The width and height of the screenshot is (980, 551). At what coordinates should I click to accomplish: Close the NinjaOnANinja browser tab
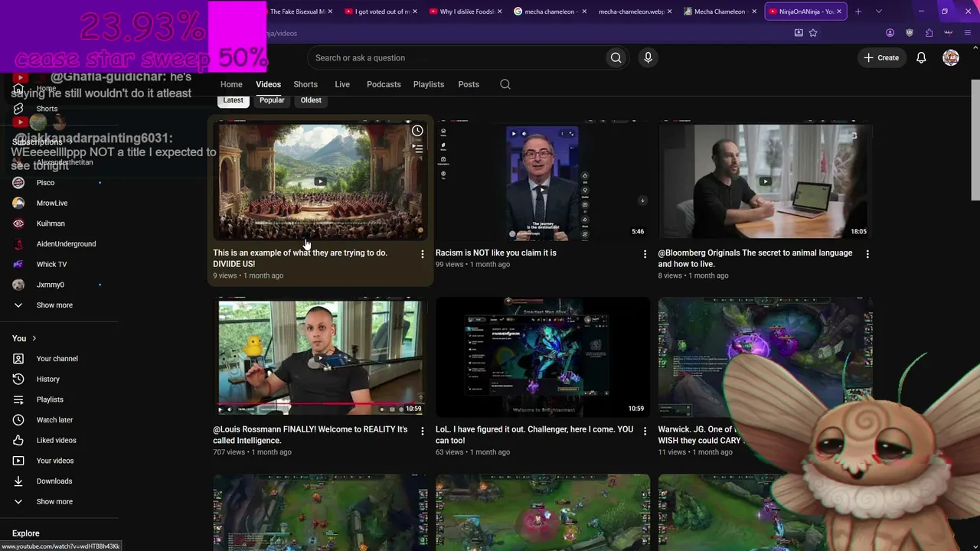[x=839, y=11]
